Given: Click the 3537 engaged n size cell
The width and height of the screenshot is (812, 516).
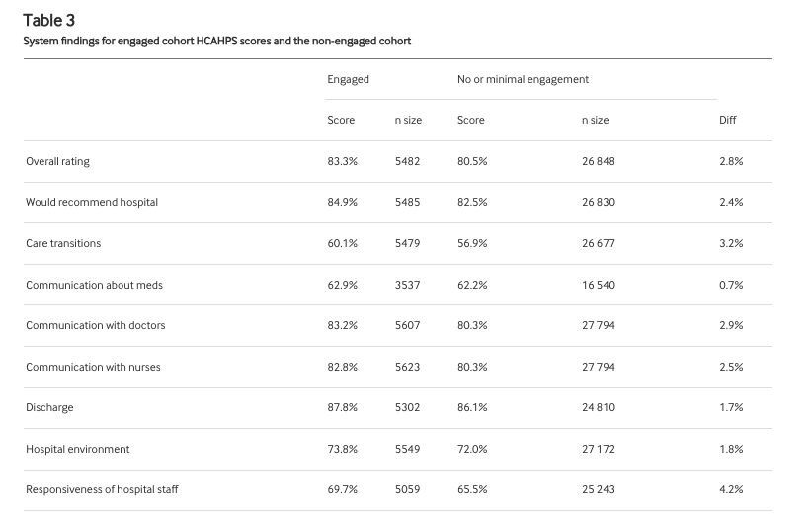Looking at the screenshot, I should [407, 285].
